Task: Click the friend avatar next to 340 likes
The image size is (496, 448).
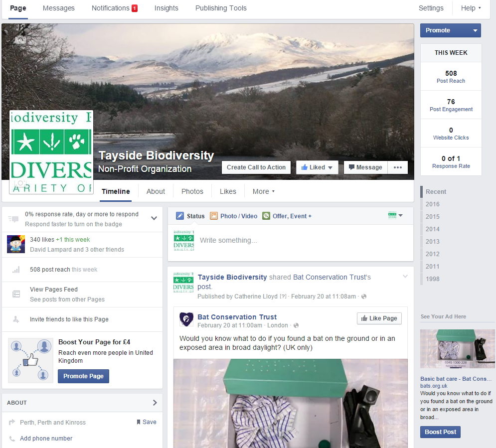Action: click(x=16, y=244)
